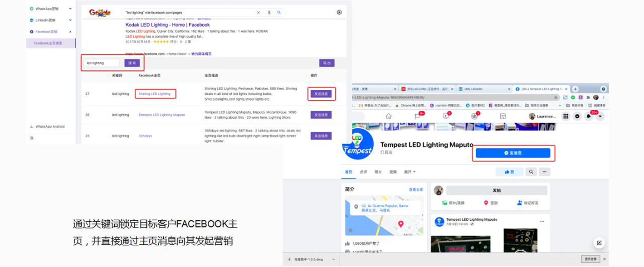Open the 视频 tab on Tempest page
Image resolution: width=644 pixels, height=267 pixels.
393,172
